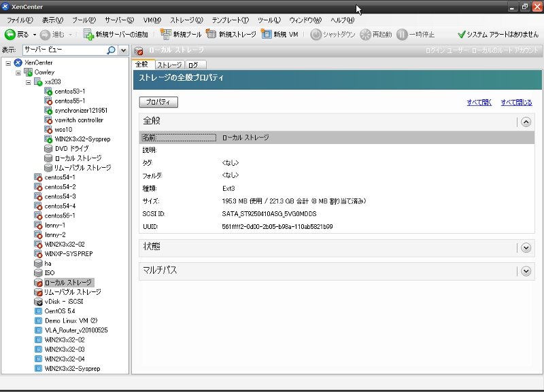Viewport: 544px width, 392px height.
Task: Click the New Pool toolbar icon
Action: 165,34
